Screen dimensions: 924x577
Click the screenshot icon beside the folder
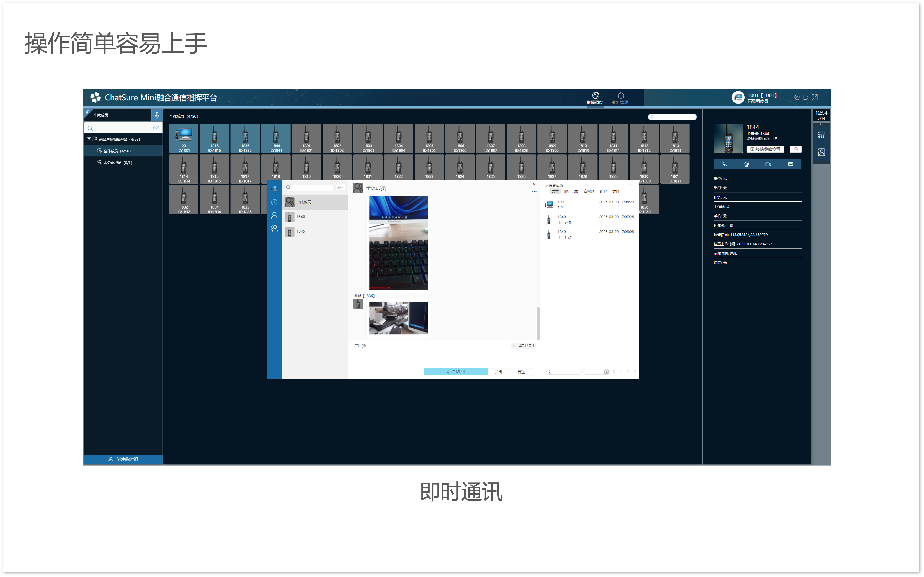[364, 346]
